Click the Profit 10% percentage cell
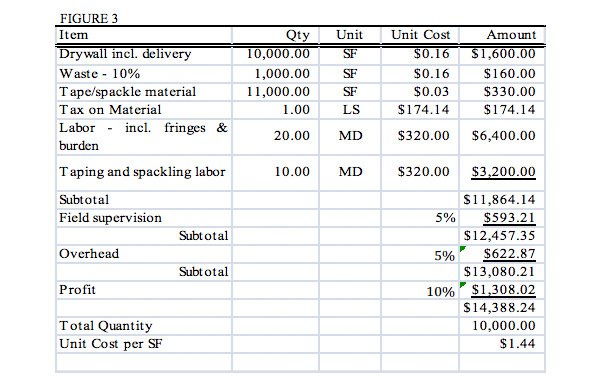This screenshot has height=385, width=600. click(x=420, y=290)
